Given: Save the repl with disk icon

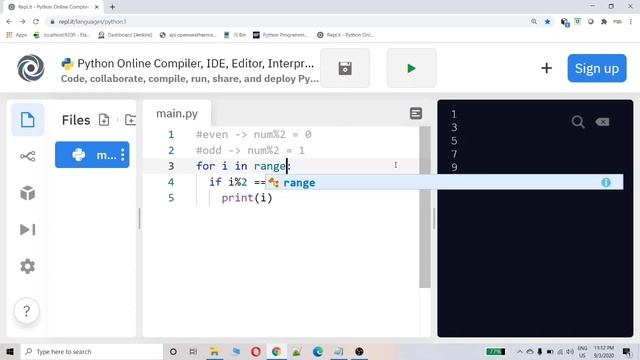Looking at the screenshot, I should [x=345, y=68].
